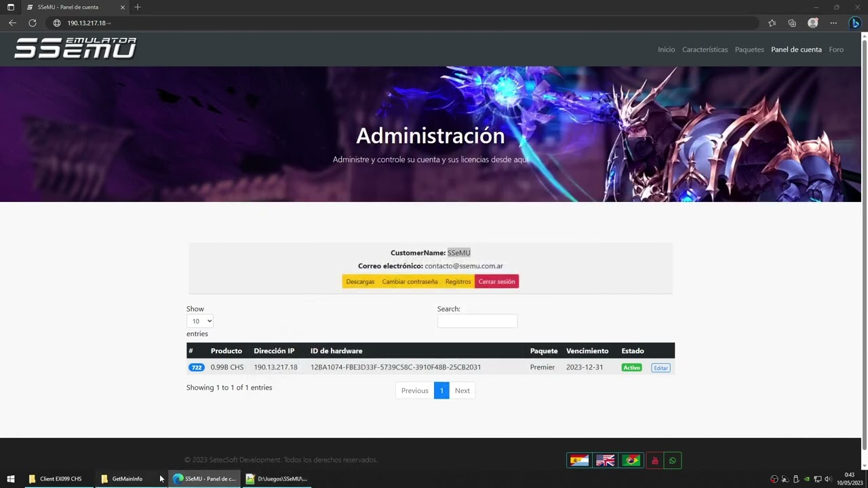868x488 pixels.
Task: Click the highlighted SSeMU customer name
Action: point(459,253)
